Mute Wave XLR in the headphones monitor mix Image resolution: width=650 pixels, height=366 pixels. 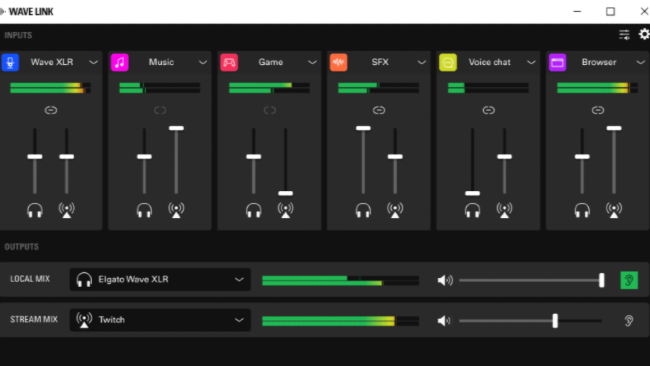(35, 210)
